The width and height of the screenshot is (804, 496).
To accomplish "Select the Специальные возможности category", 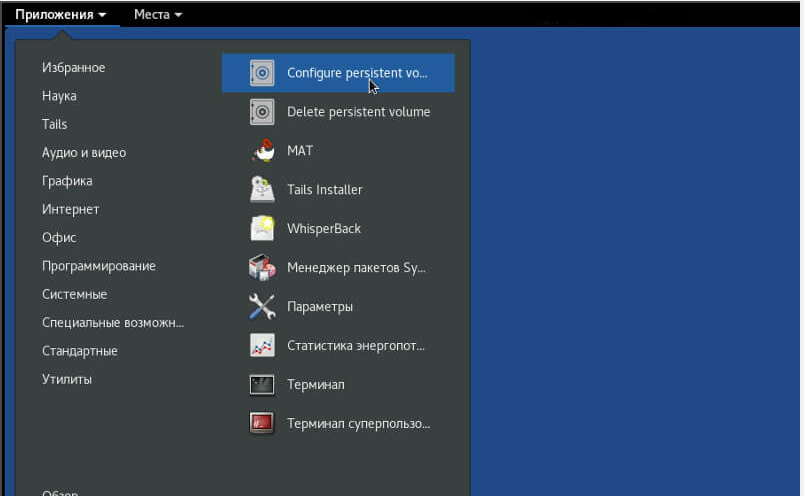I will tap(113, 323).
